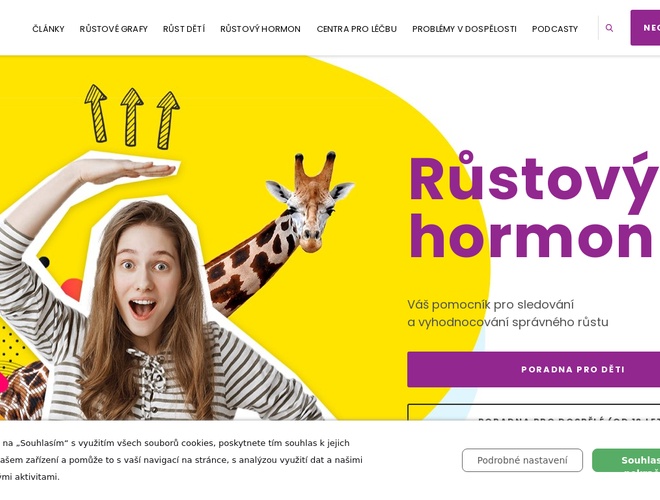
Task: Click the Váš pomocník subtitle text
Action: 508,314
